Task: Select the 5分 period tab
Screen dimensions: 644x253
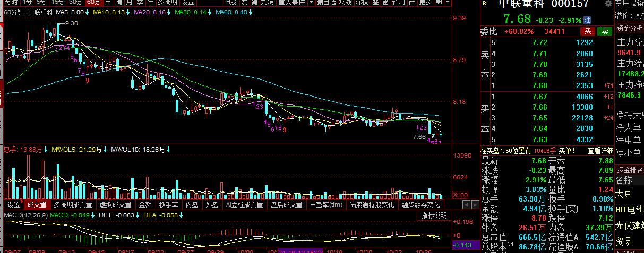Action: [x=41, y=3]
